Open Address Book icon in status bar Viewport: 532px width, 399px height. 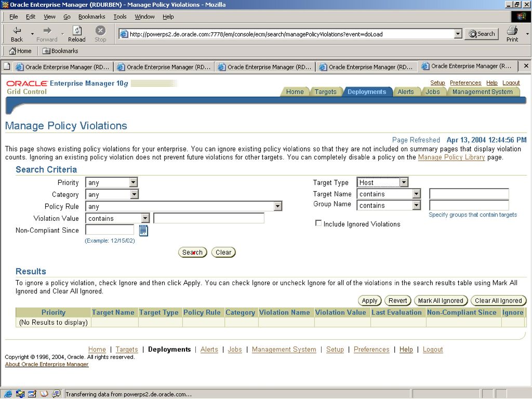[44, 394]
